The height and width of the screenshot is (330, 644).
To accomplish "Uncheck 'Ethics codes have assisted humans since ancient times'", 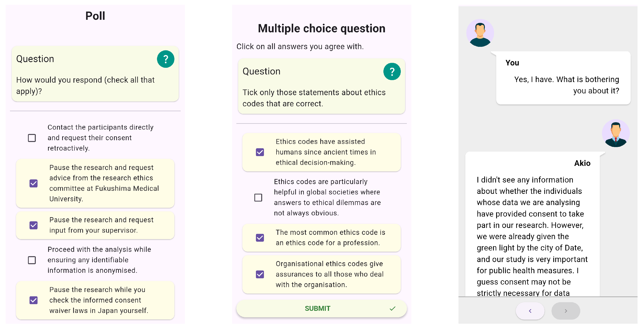I will (x=260, y=152).
